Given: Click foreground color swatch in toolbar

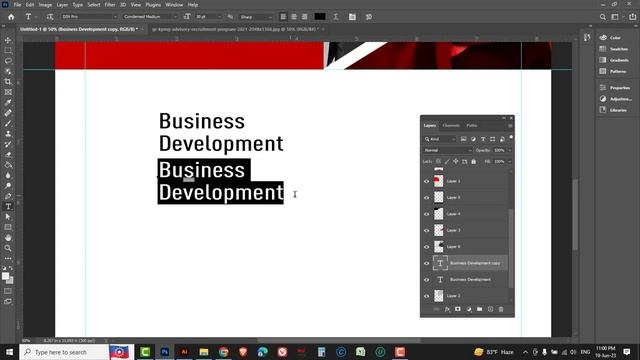Looking at the screenshot, I should coord(5,276).
